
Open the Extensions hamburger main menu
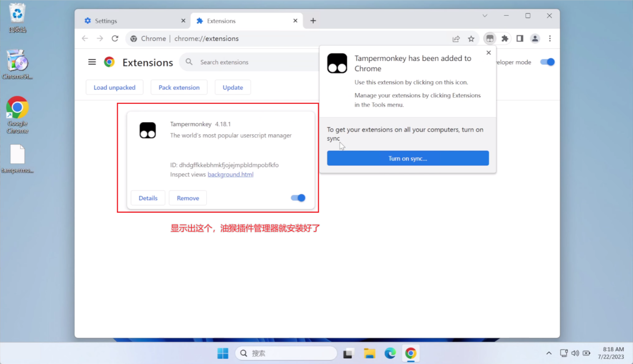92,62
